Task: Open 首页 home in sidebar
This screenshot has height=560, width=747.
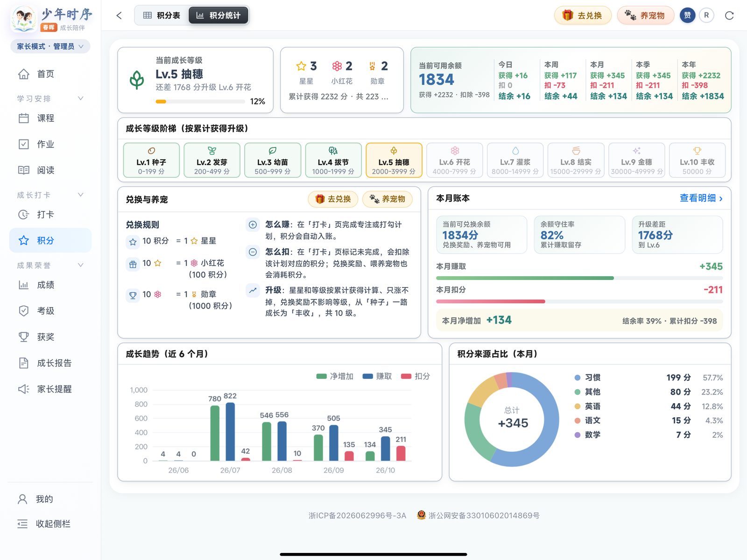Action: pyautogui.click(x=50, y=74)
